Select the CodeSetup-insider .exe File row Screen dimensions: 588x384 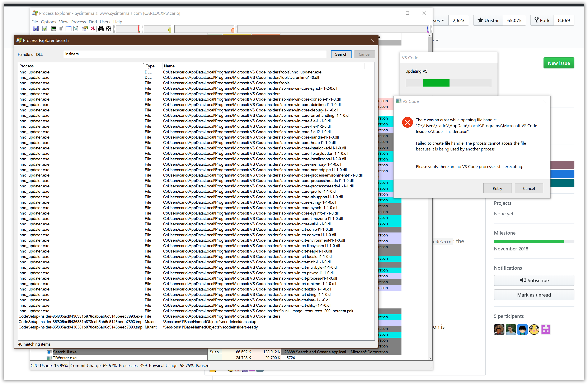(x=196, y=316)
